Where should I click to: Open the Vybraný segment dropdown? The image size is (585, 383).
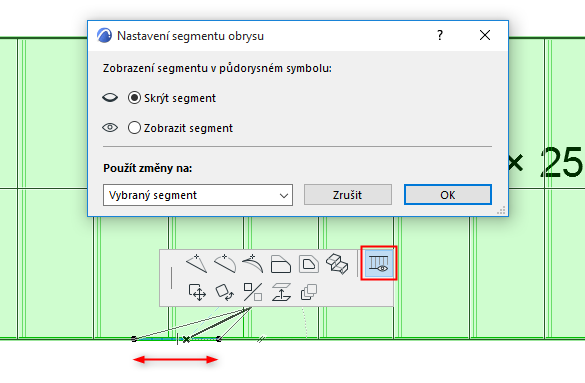pyautogui.click(x=198, y=195)
